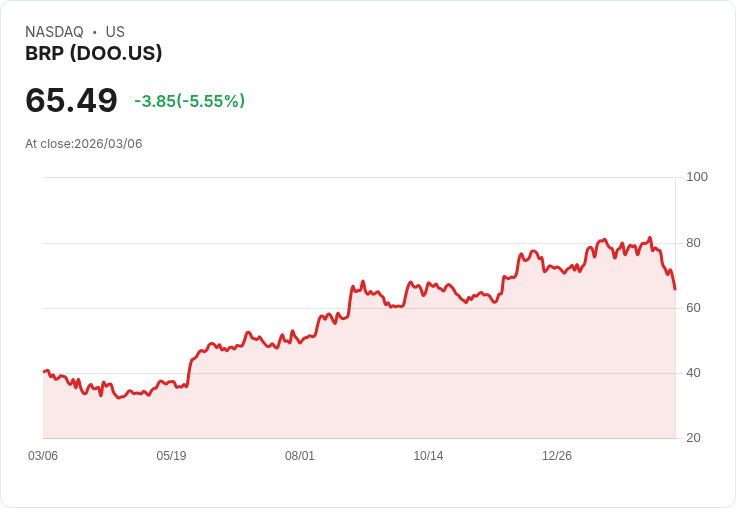Select the 03/06 date on x-axis

pyautogui.click(x=43, y=456)
